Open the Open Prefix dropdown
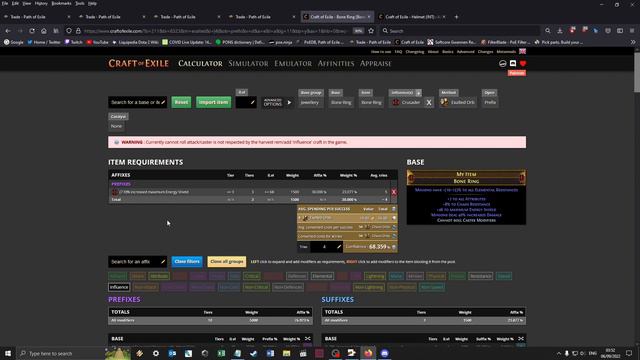Image resolution: width=640 pixels, height=360 pixels. click(x=490, y=102)
